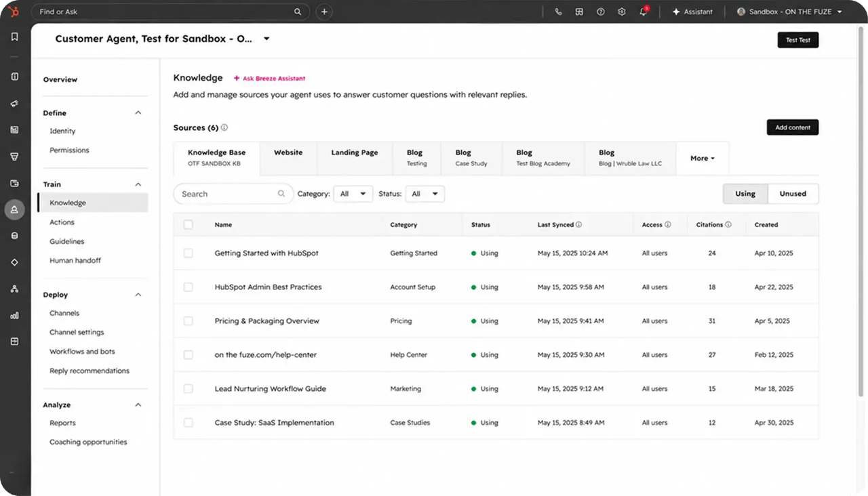
Task: Click the info icon next to Access
Action: (667, 224)
